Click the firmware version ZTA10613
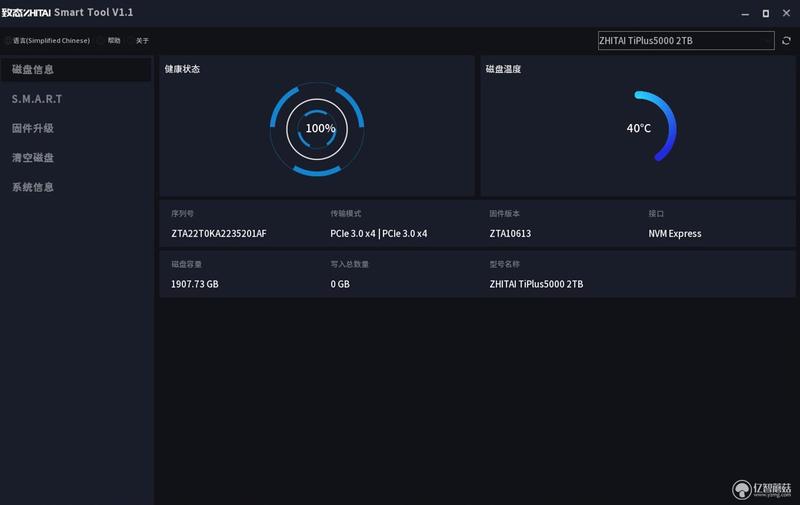 click(x=510, y=234)
